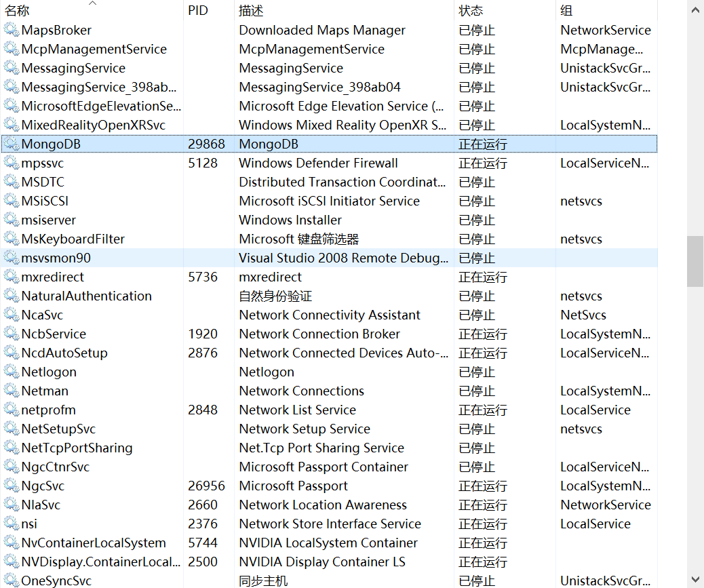Click the MSiSCSI service icon
The width and height of the screenshot is (704, 588).
point(12,201)
